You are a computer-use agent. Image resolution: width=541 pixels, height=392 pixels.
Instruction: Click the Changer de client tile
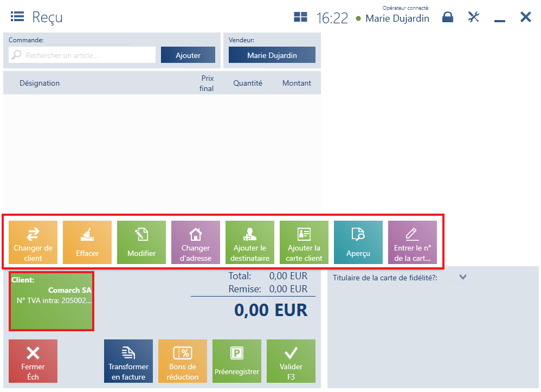pos(33,242)
